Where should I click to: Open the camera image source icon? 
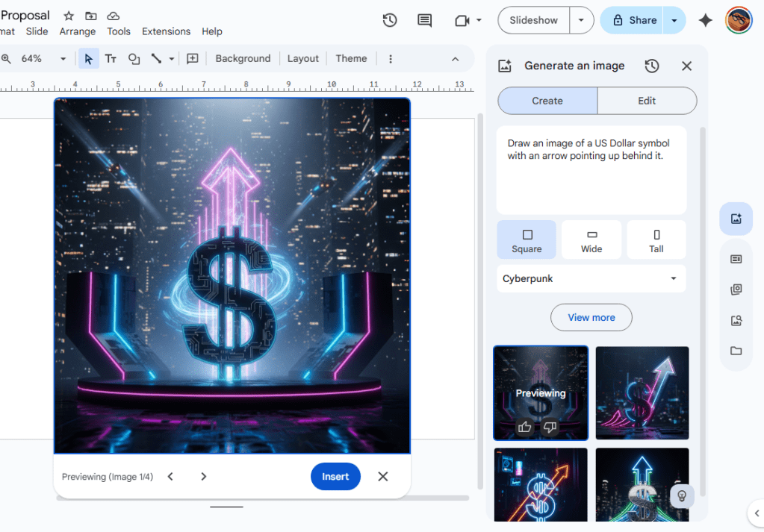click(736, 290)
